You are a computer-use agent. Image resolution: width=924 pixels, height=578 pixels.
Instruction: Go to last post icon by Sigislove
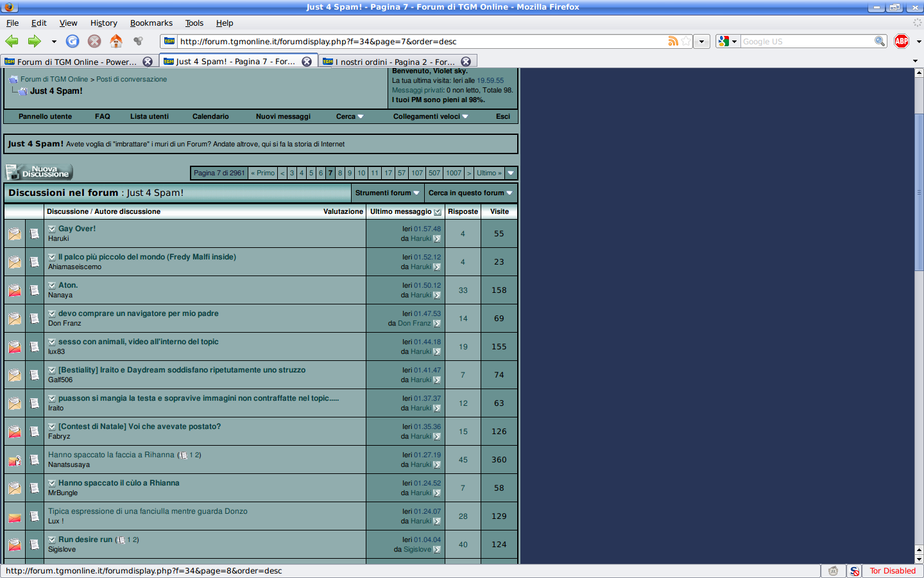point(437,550)
